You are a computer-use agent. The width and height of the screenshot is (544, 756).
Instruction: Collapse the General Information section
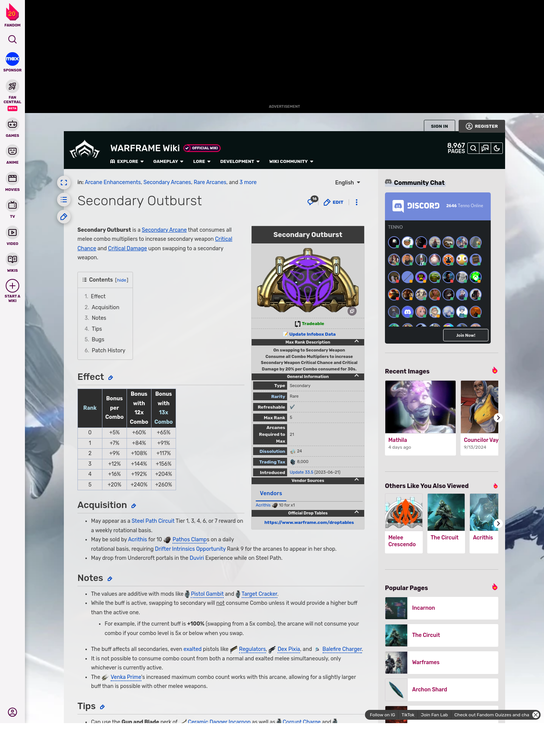tap(357, 376)
